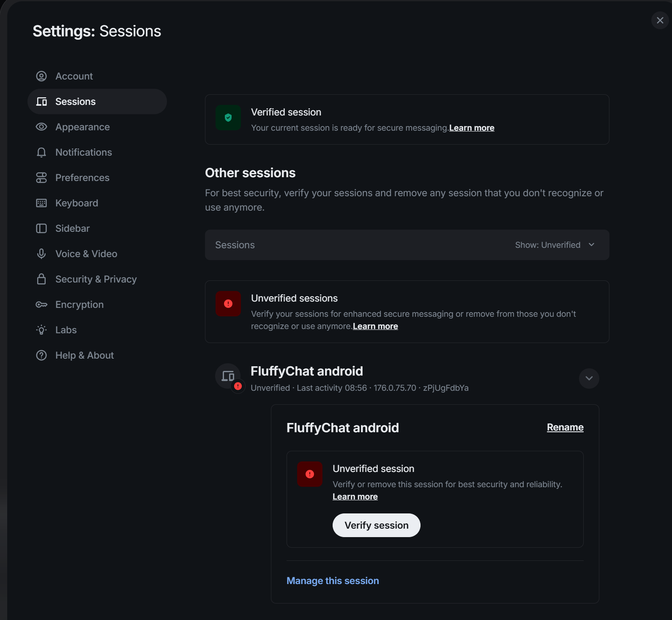The height and width of the screenshot is (620, 672).
Task: Click red alert icon beside Unverified sessions
Action: [x=228, y=304]
